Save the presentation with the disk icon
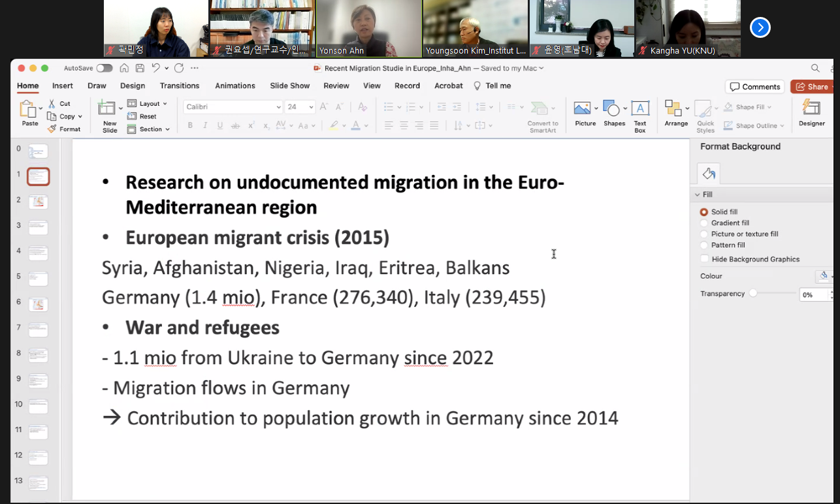The image size is (840, 504). click(140, 68)
